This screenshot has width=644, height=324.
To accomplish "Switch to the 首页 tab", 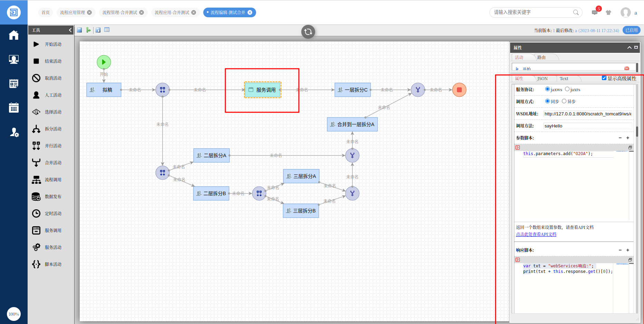I will [46, 12].
